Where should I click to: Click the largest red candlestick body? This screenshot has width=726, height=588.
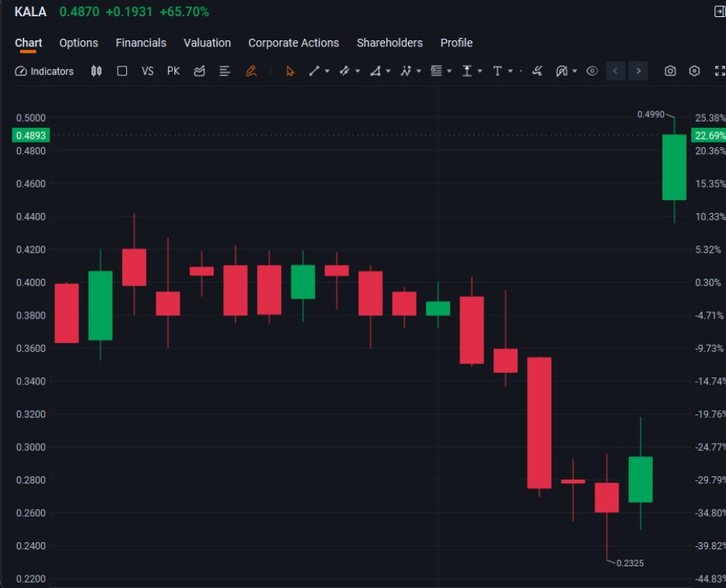[539, 423]
